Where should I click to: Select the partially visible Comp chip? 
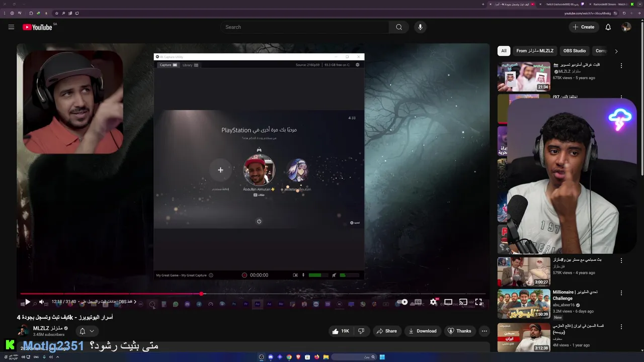(x=601, y=51)
